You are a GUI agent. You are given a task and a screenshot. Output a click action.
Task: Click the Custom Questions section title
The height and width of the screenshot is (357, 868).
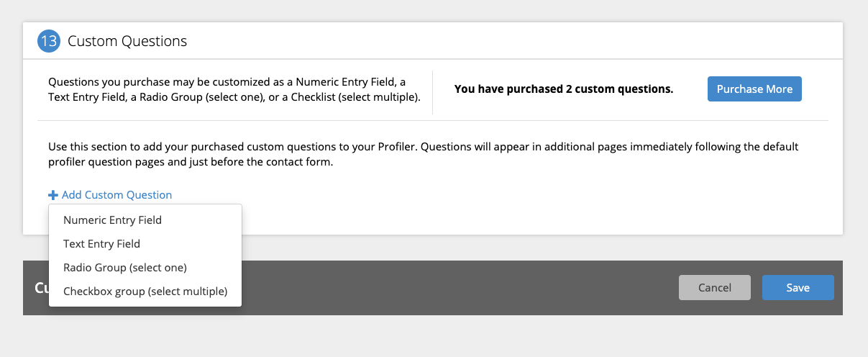[127, 41]
